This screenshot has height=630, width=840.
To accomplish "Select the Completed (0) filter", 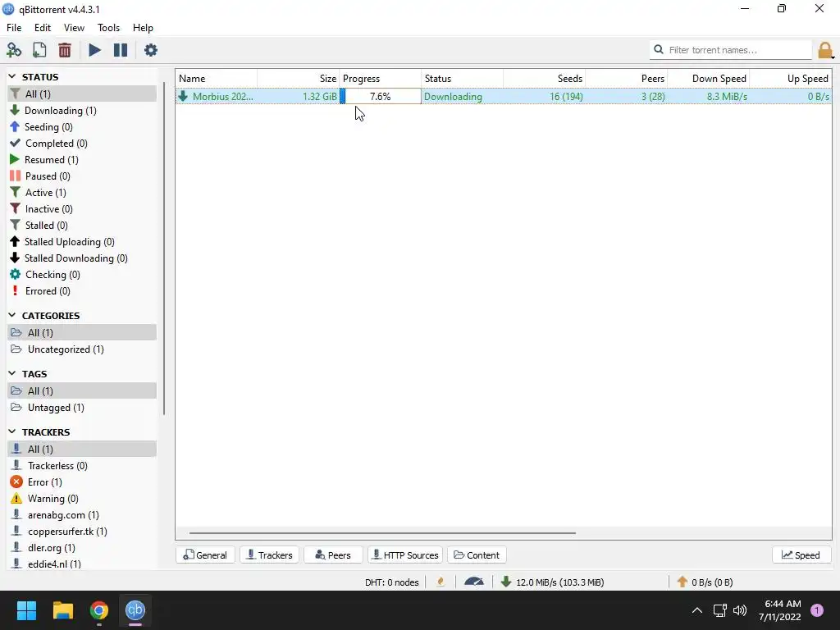I will (83, 143).
